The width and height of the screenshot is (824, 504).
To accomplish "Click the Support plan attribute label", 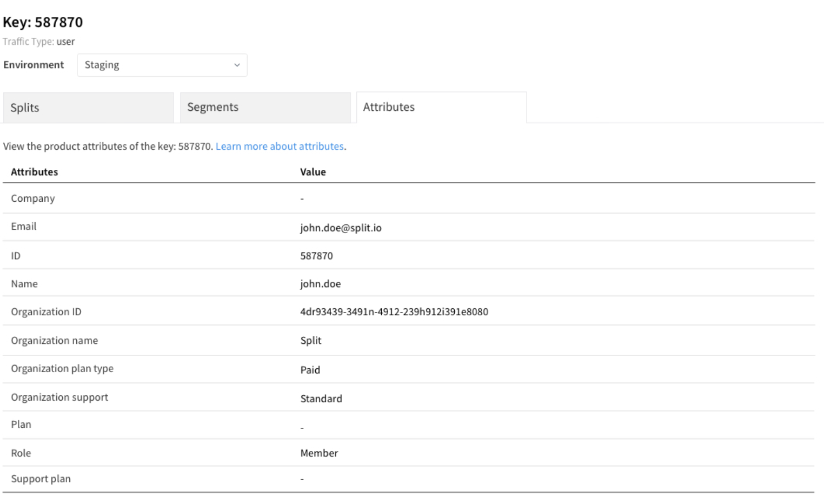I will (41, 479).
